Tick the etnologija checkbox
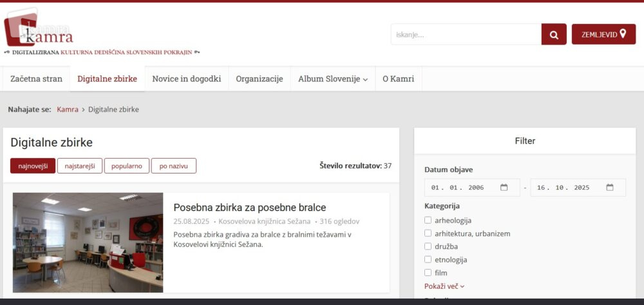 428,260
